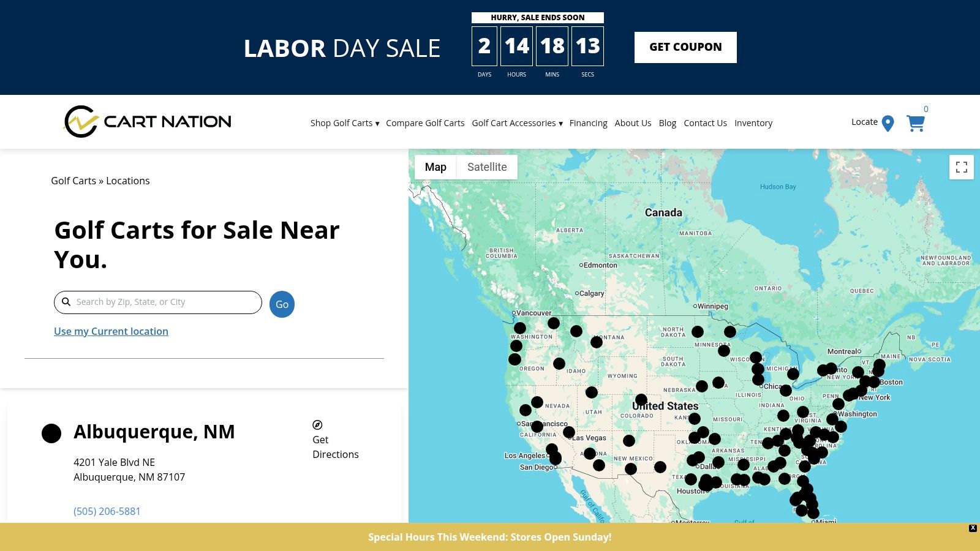This screenshot has height=551, width=980.
Task: Open Compare Golf Carts page
Action: 425,123
